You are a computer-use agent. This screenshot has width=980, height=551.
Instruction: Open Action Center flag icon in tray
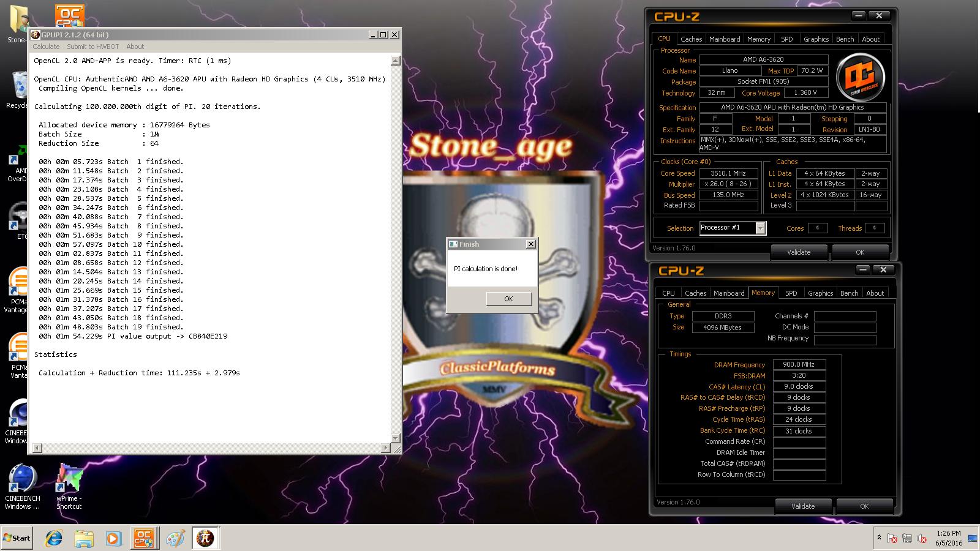(893, 539)
